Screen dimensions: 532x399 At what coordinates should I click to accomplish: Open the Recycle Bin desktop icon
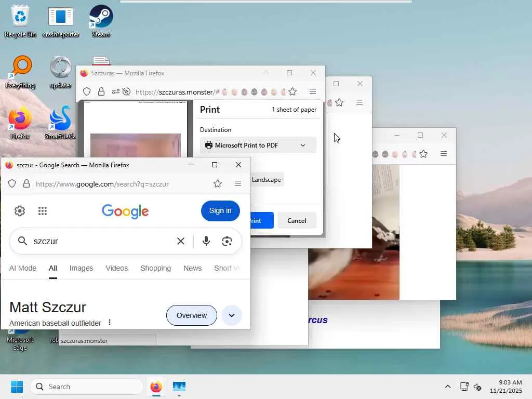(20, 20)
